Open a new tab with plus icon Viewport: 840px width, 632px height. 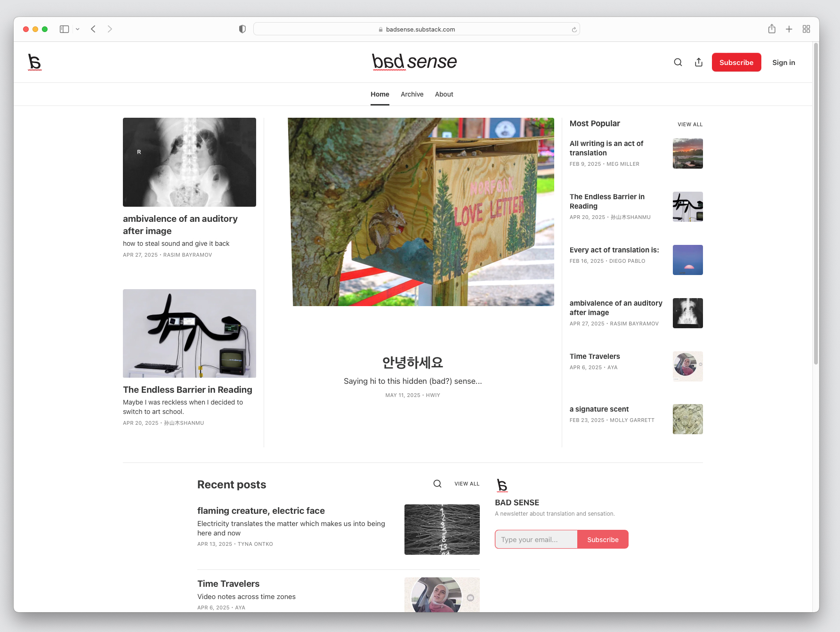pyautogui.click(x=789, y=29)
